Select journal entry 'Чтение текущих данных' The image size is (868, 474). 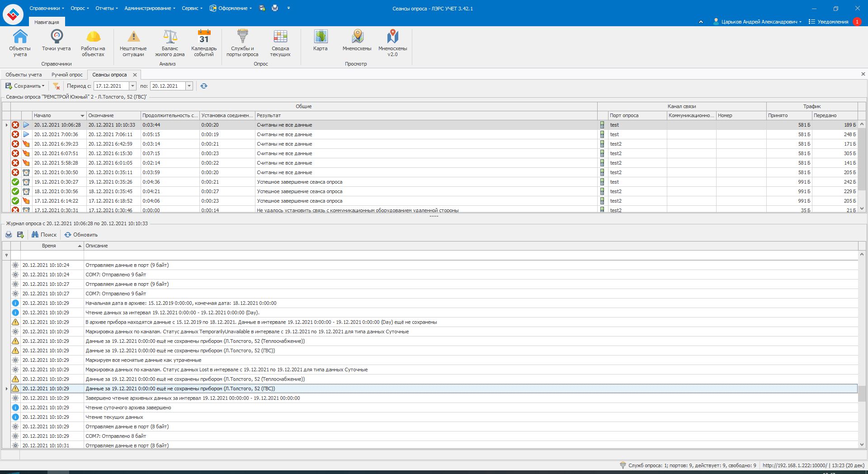[x=434, y=417]
